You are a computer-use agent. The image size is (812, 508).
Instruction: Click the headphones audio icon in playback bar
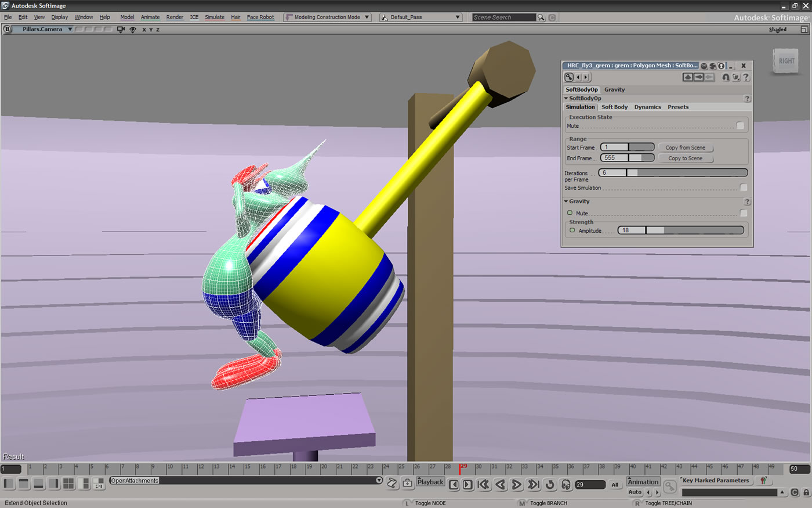(567, 483)
